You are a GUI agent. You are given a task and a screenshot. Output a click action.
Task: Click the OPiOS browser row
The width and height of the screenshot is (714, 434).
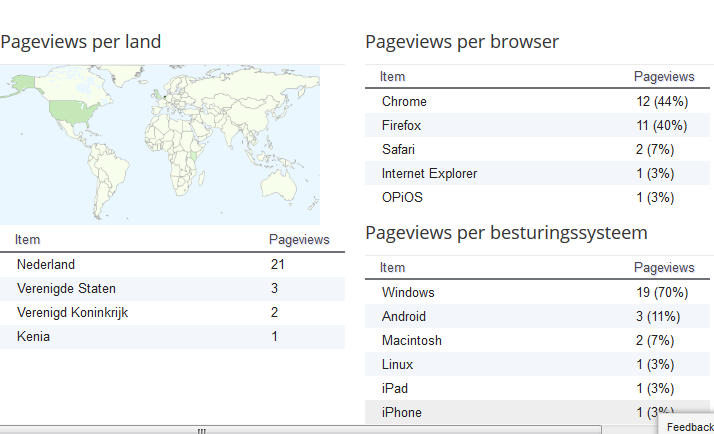pos(537,198)
